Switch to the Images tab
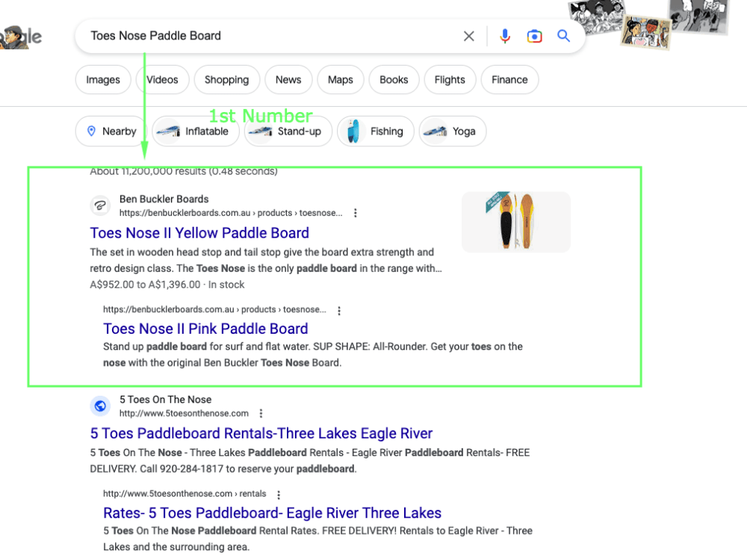This screenshot has width=747, height=560. coord(103,80)
